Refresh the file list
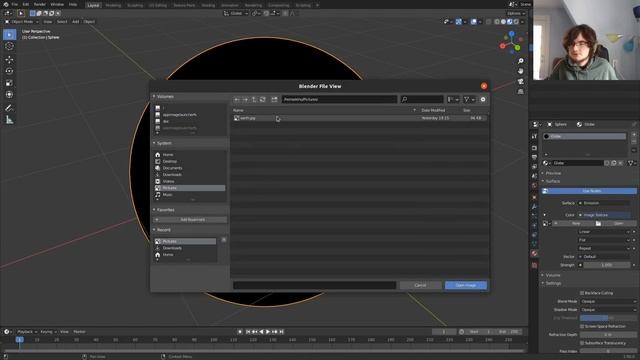This screenshot has width=640, height=360. pyautogui.click(x=263, y=100)
